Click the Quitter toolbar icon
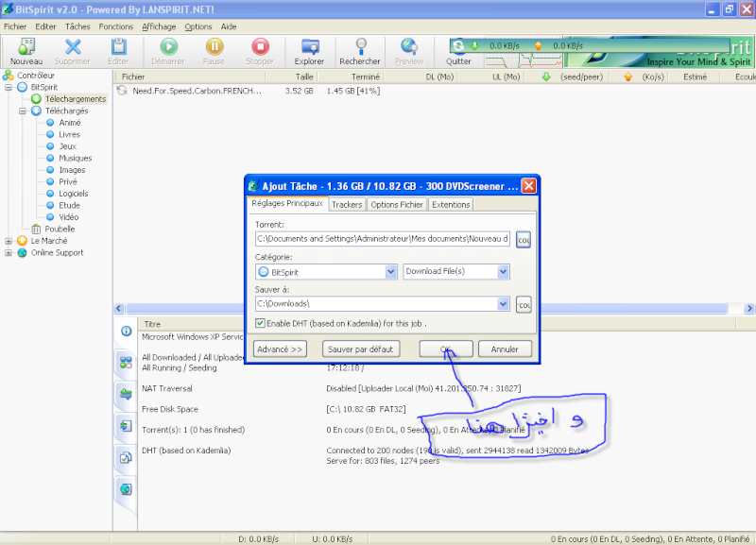This screenshot has height=545, width=756. (458, 47)
